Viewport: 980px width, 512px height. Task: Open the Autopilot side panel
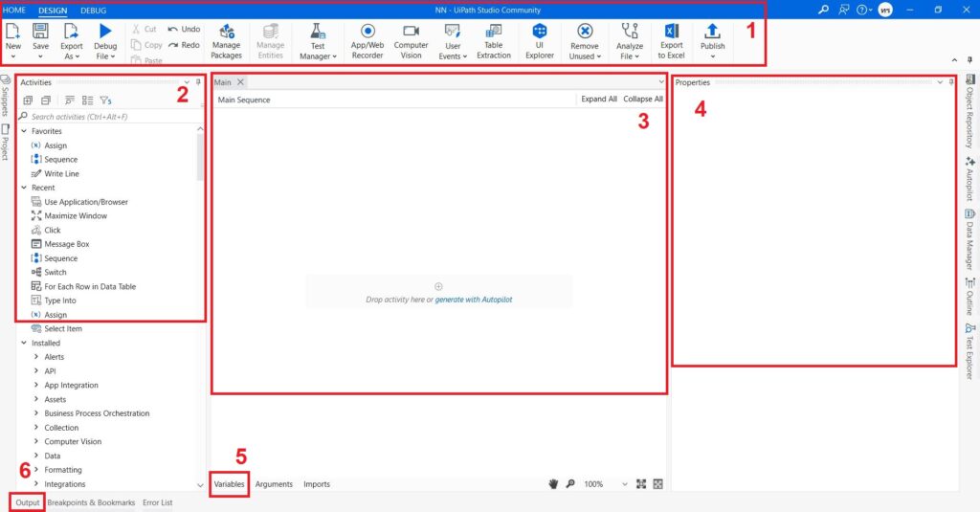click(x=970, y=178)
